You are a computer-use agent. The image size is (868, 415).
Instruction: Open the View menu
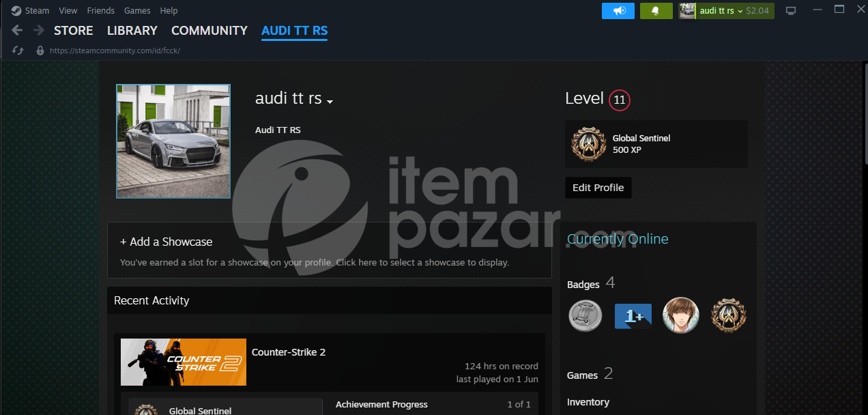[x=68, y=10]
